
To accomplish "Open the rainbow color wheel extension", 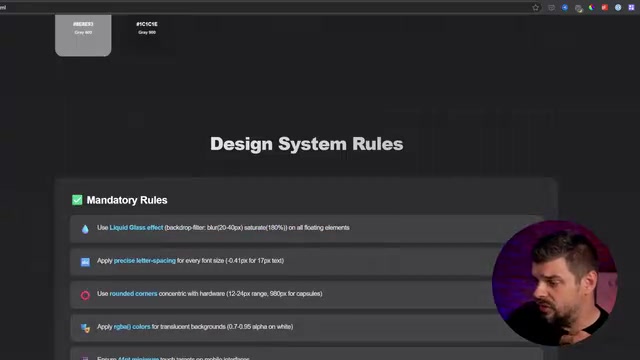I will coord(591,7).
